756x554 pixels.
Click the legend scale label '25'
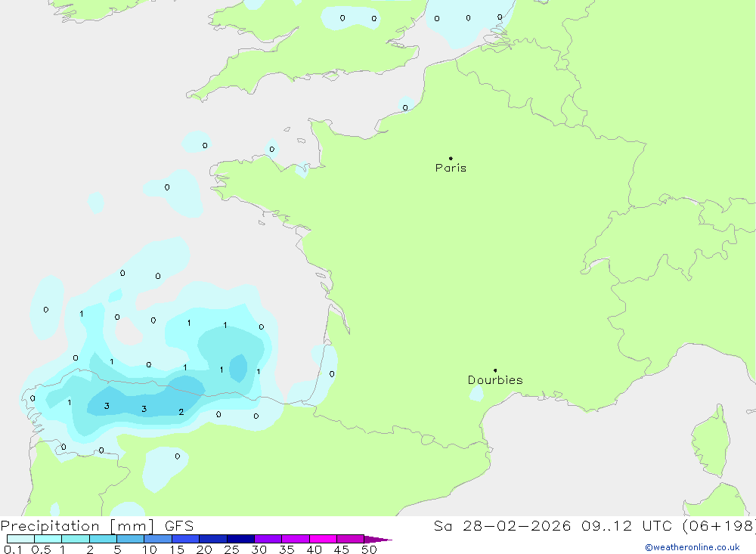click(231, 549)
